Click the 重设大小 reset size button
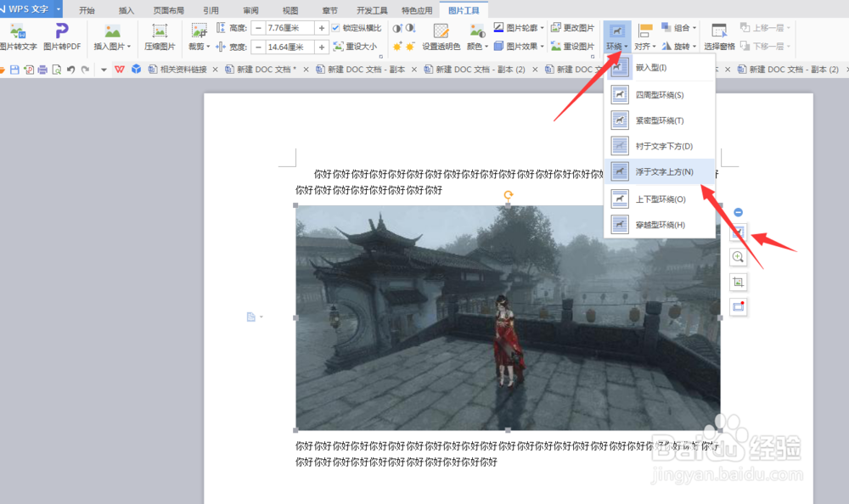This screenshot has width=849, height=504. coord(355,47)
